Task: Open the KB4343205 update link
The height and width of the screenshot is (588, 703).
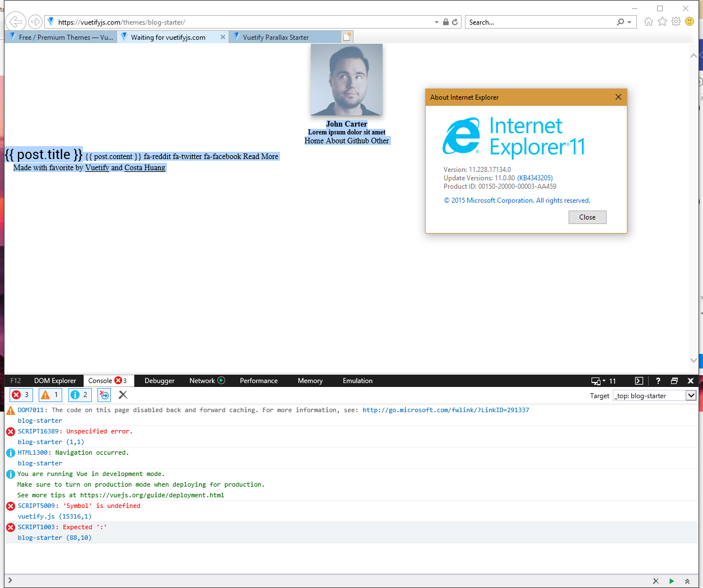Action: 535,178
